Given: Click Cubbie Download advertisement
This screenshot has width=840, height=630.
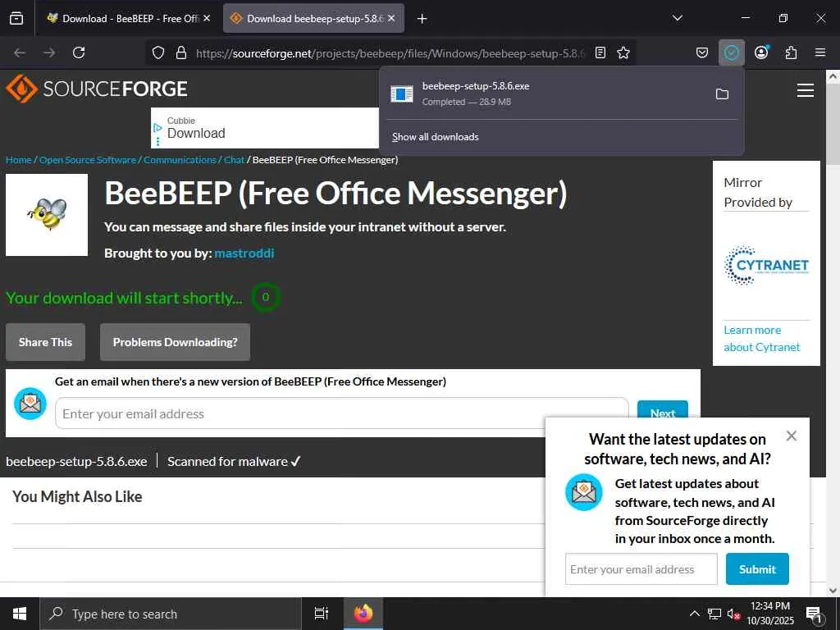Looking at the screenshot, I should (265, 128).
